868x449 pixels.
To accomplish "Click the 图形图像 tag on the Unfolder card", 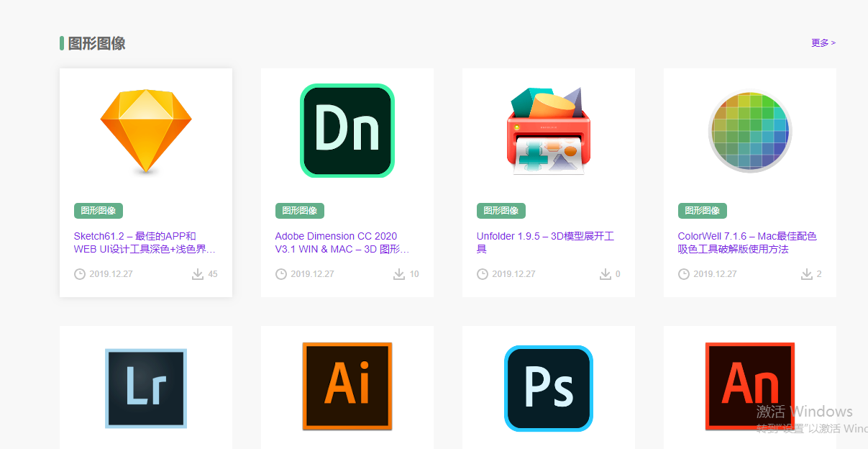I will pyautogui.click(x=501, y=210).
